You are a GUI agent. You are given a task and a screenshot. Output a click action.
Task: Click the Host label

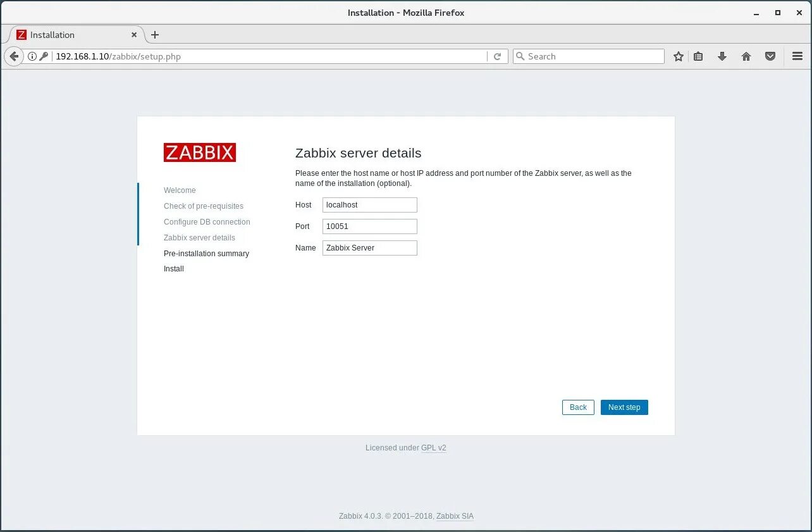pos(304,205)
